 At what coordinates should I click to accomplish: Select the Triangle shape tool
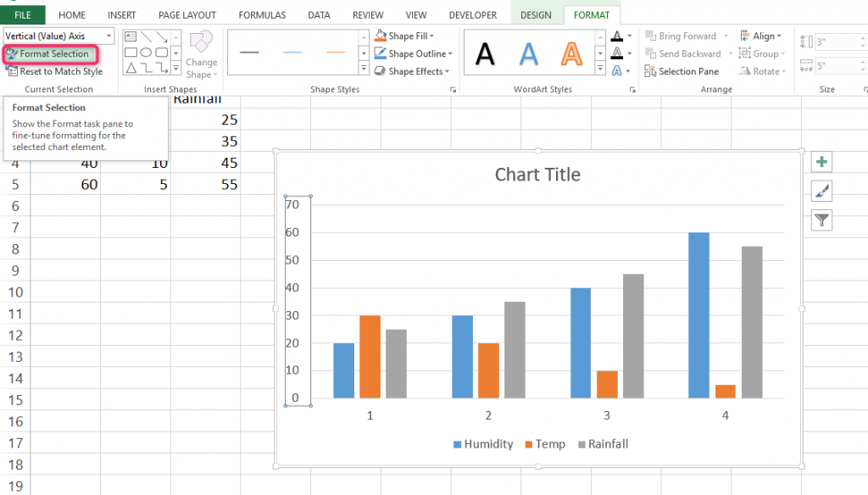[x=131, y=68]
